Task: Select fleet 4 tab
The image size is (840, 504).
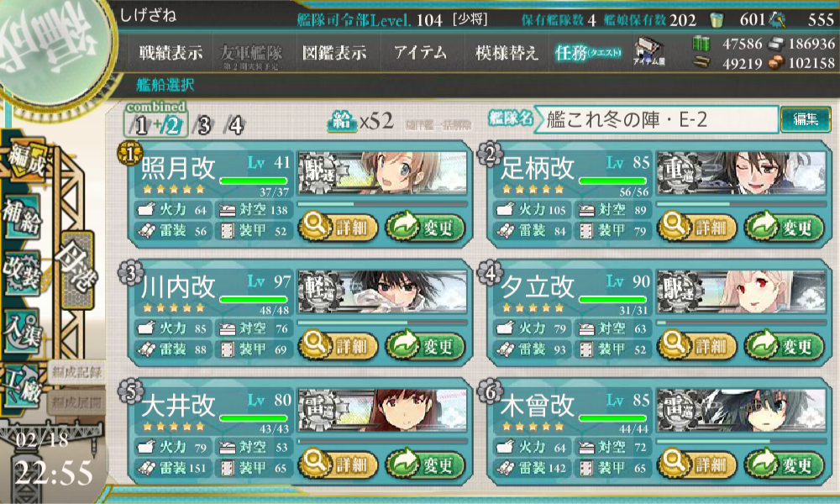Action: click(235, 126)
